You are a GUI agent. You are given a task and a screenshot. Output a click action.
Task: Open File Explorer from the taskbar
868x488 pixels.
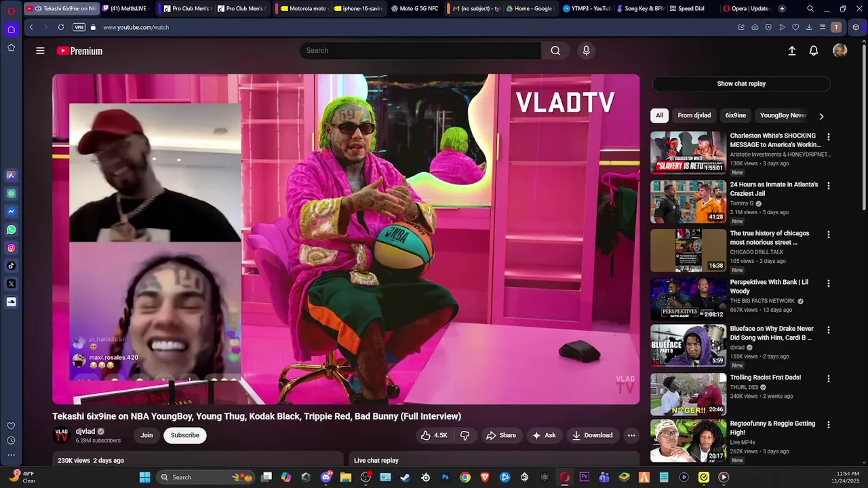[x=346, y=477]
